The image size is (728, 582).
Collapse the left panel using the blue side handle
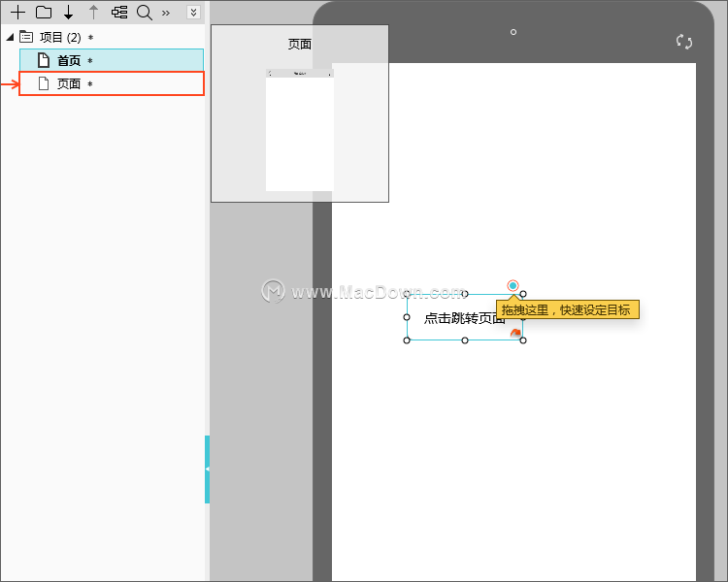point(207,469)
